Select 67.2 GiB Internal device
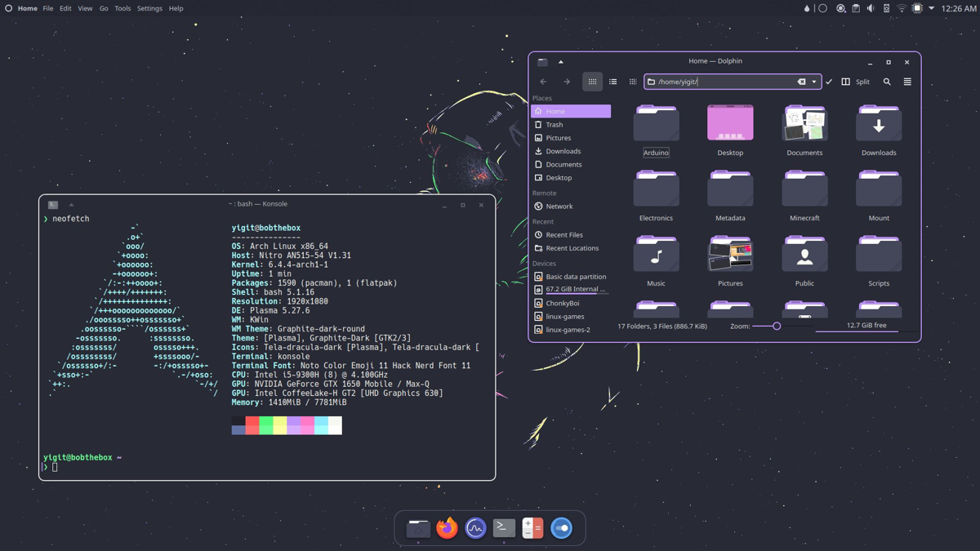This screenshot has height=551, width=980. (570, 289)
